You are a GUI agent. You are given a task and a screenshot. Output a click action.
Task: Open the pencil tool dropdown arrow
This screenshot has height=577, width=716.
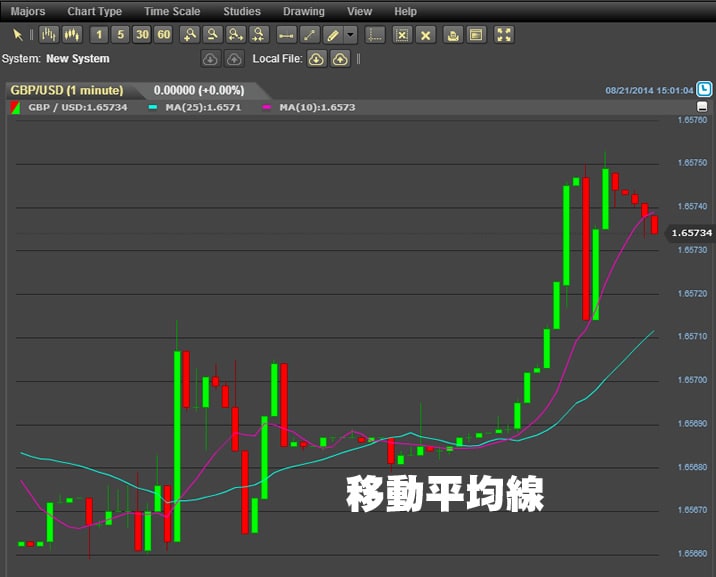pos(350,35)
